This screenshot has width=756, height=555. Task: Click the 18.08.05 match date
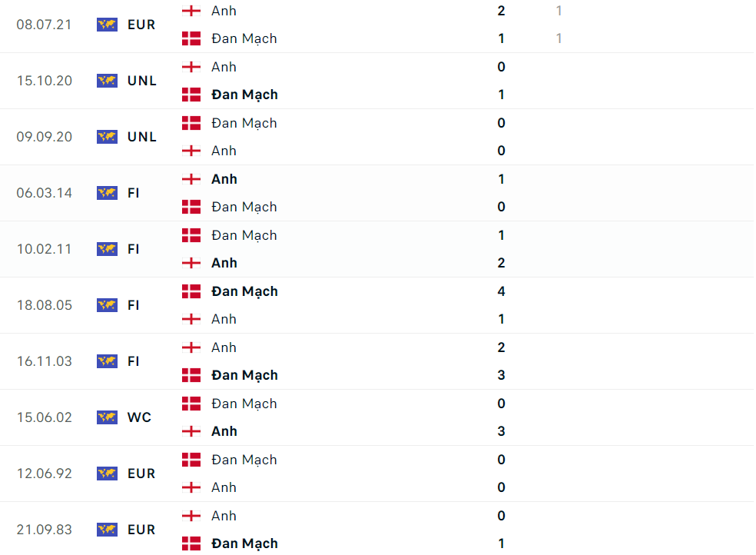pos(45,305)
